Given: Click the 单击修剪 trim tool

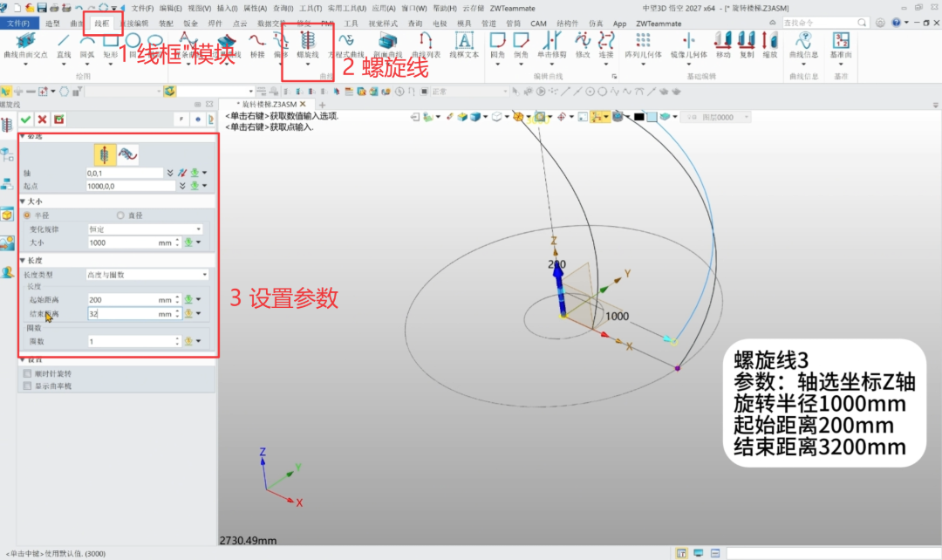Looking at the screenshot, I should pyautogui.click(x=551, y=45).
